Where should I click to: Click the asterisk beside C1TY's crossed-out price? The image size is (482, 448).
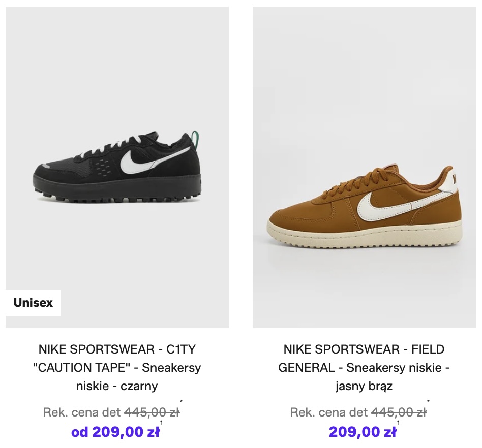181,402
